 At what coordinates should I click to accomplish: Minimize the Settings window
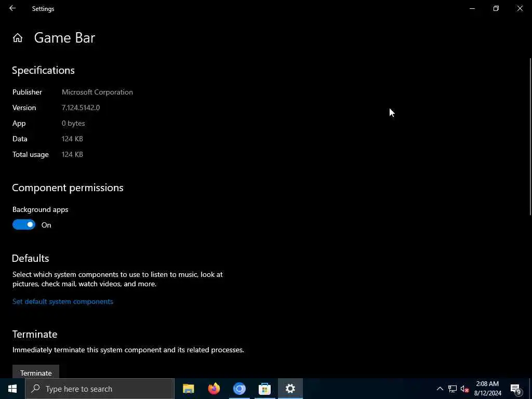click(x=472, y=8)
